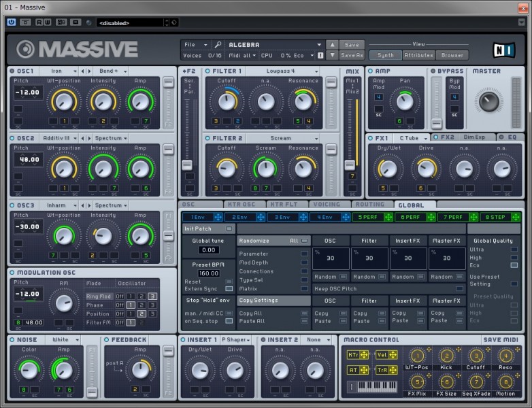Grab the 1 Env modulation cross handle

point(218,217)
